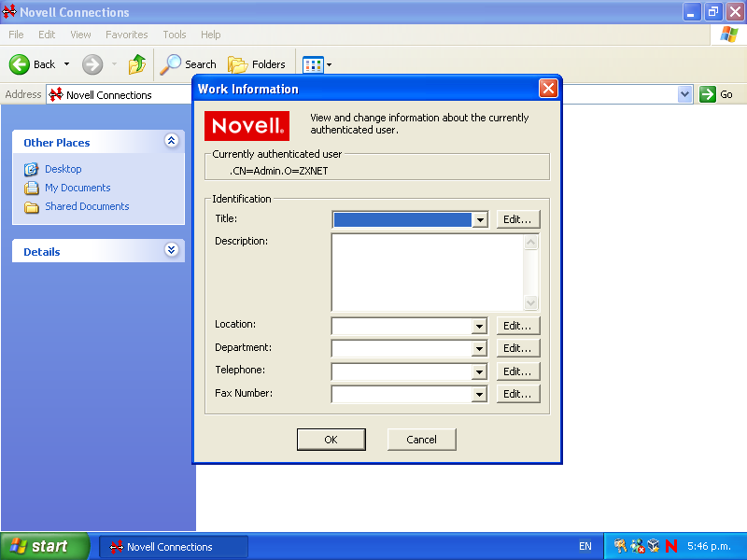This screenshot has width=747, height=560.
Task: Restore down the Novell Connections window
Action: coord(713,12)
